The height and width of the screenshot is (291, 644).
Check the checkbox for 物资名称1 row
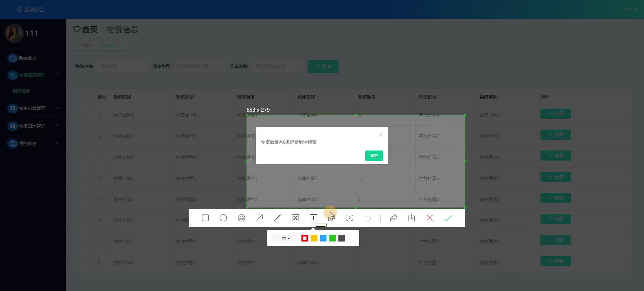pyautogui.click(x=85, y=263)
